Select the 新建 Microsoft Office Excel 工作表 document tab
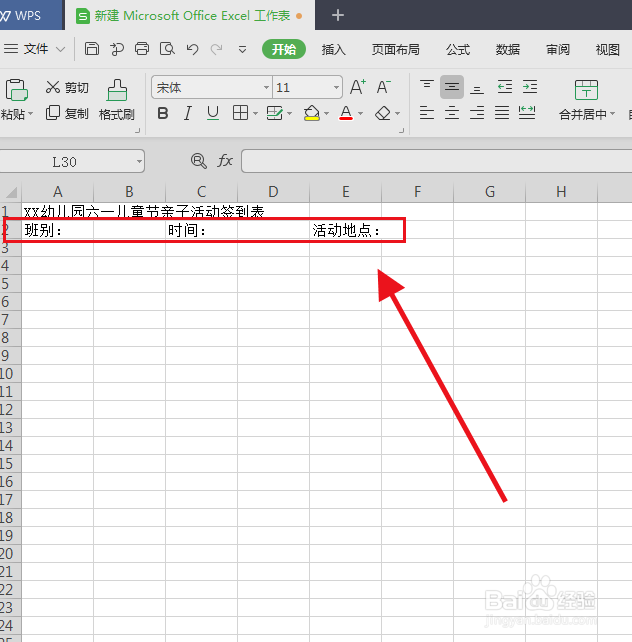The height and width of the screenshot is (642, 632). (190, 16)
